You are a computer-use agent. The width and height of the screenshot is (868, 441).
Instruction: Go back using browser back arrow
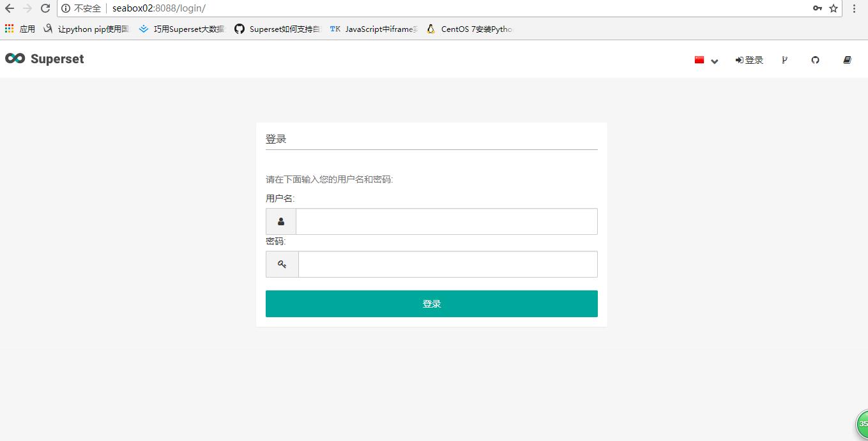click(9, 8)
